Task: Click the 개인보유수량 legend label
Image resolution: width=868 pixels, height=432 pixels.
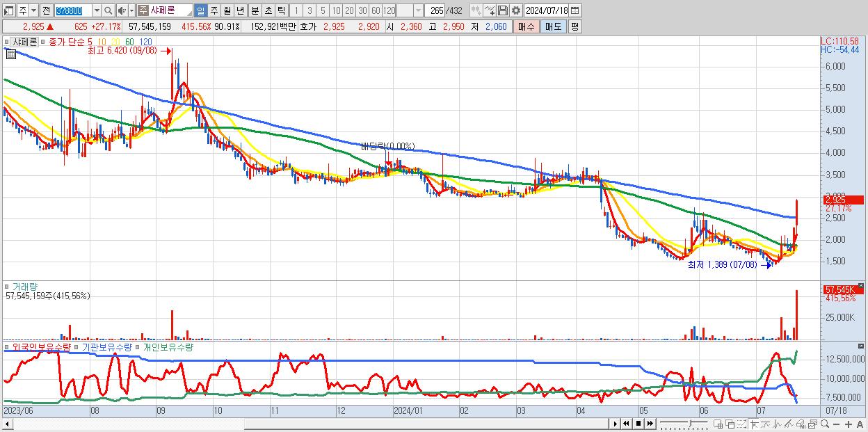Action: [x=168, y=346]
